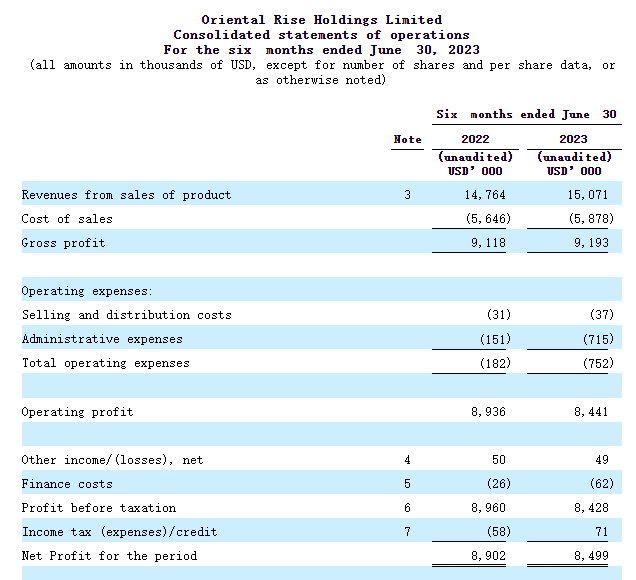Select the 'Gross profit' label
Screen dimensions: 636x580
pyautogui.click(x=63, y=243)
